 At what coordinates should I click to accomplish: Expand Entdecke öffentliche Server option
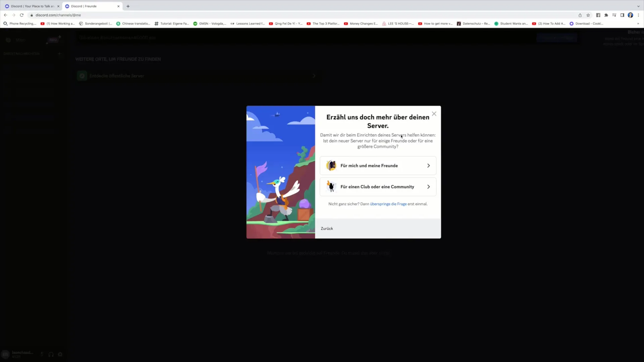click(x=314, y=75)
